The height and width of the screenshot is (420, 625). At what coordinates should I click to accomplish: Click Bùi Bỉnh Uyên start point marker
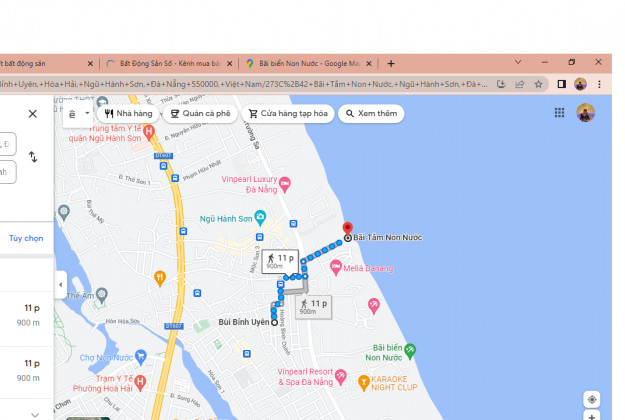pyautogui.click(x=275, y=322)
